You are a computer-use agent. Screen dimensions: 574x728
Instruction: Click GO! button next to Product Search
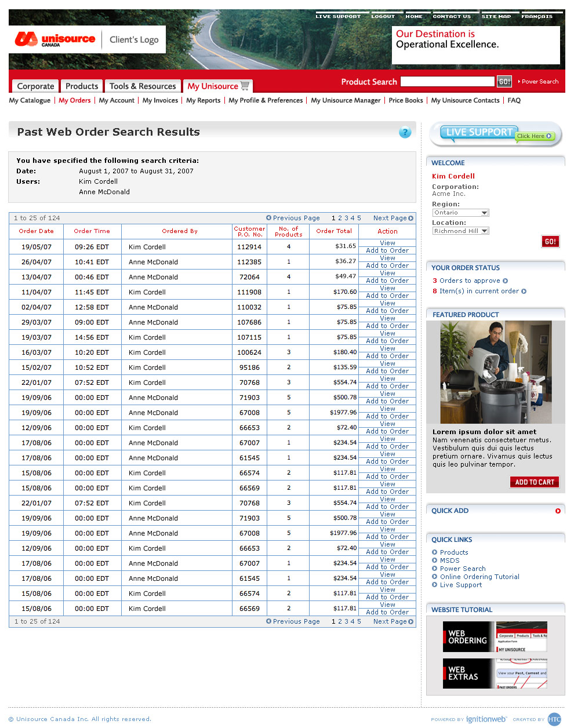pyautogui.click(x=504, y=82)
